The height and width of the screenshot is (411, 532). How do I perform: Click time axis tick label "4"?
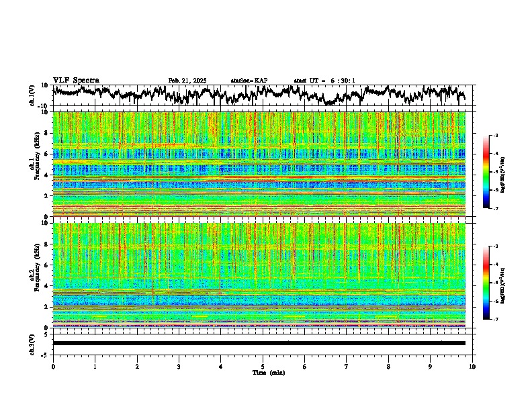pos(221,367)
